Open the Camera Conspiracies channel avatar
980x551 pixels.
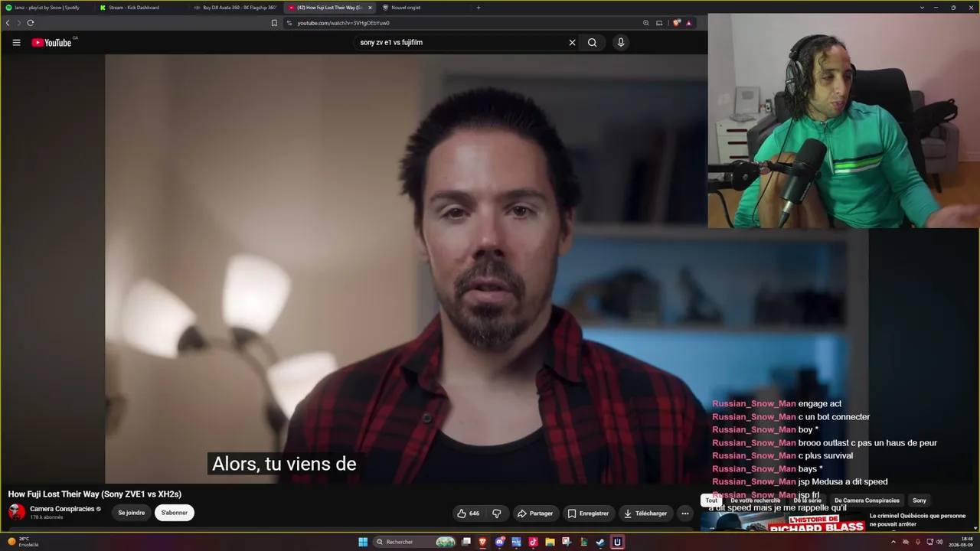[x=16, y=513]
